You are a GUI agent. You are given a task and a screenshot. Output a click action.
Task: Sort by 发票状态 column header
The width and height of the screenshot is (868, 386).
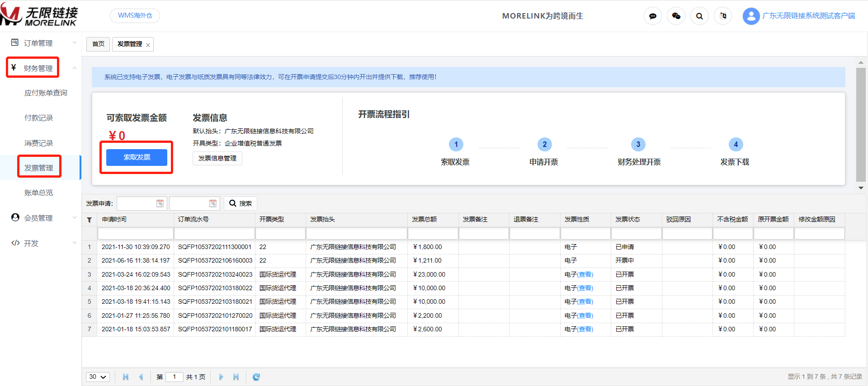(x=636, y=220)
